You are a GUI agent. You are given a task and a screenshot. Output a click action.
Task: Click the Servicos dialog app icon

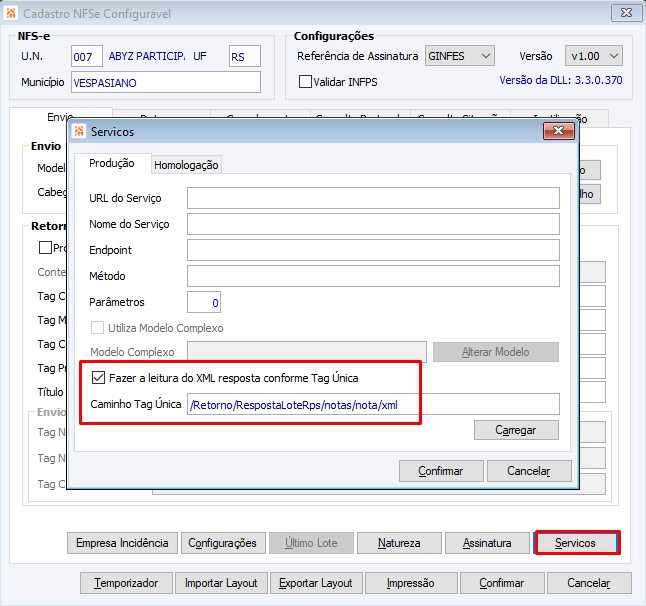79,131
